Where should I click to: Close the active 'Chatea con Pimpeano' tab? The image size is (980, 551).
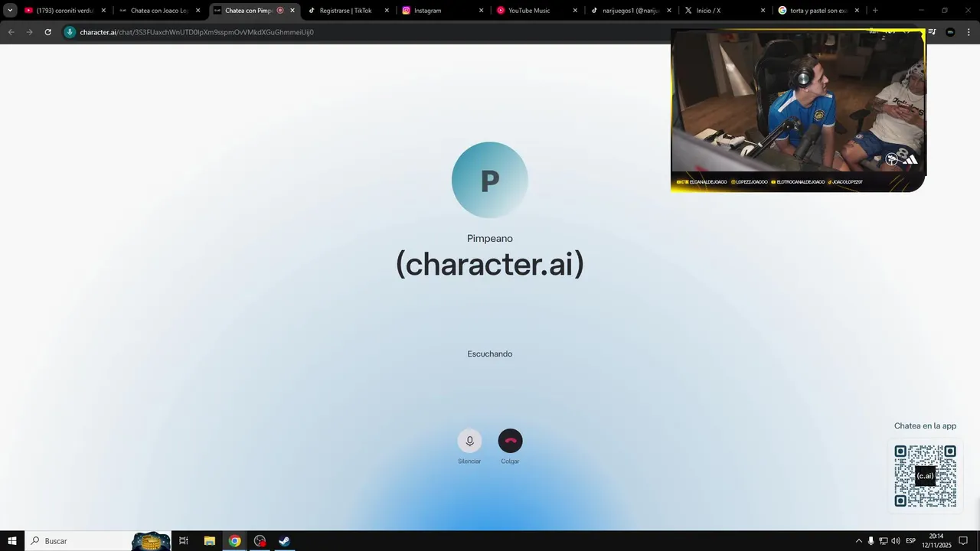(x=292, y=11)
